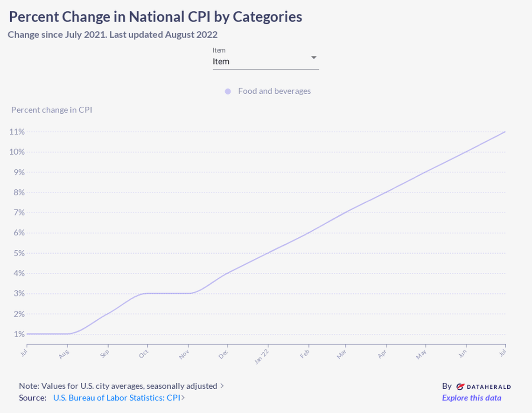Click the Explore this data link
The height and width of the screenshot is (413, 532).
pos(472,398)
